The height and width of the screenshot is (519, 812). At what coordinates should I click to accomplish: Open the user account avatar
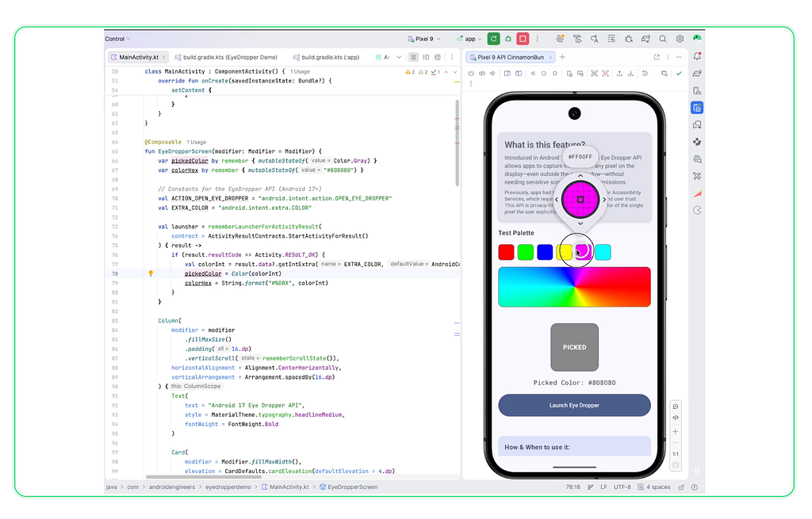[x=696, y=38]
